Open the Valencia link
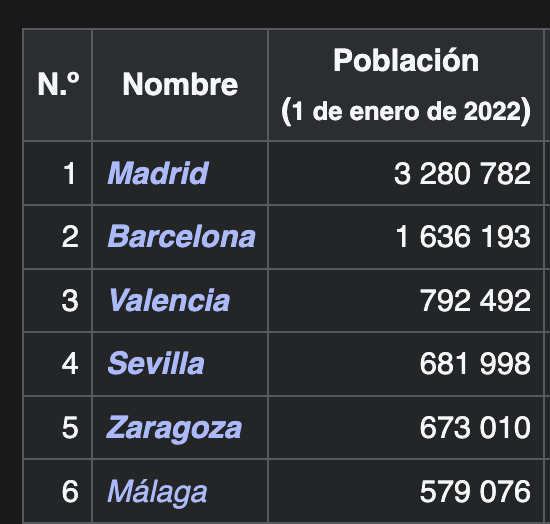The image size is (550, 524). (x=169, y=300)
